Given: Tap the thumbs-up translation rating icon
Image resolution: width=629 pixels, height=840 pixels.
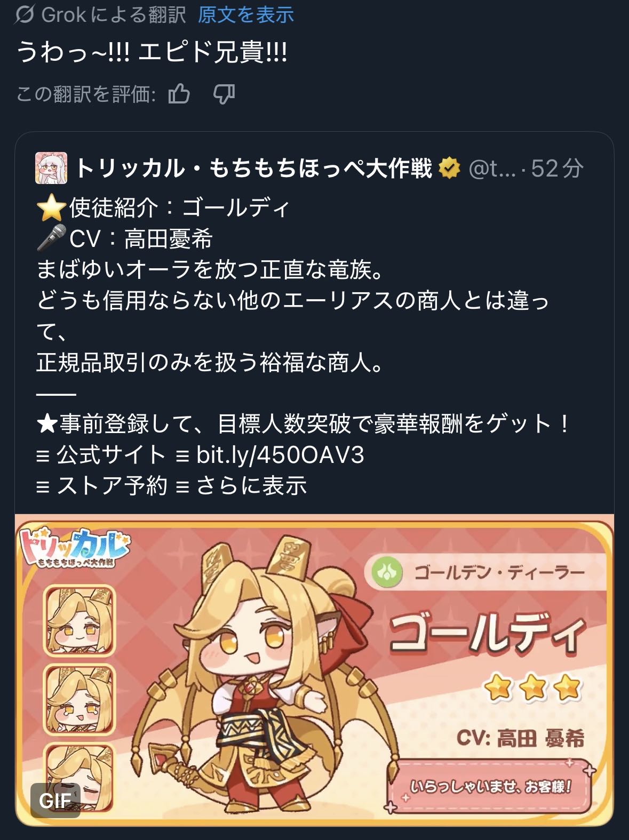Looking at the screenshot, I should (179, 94).
